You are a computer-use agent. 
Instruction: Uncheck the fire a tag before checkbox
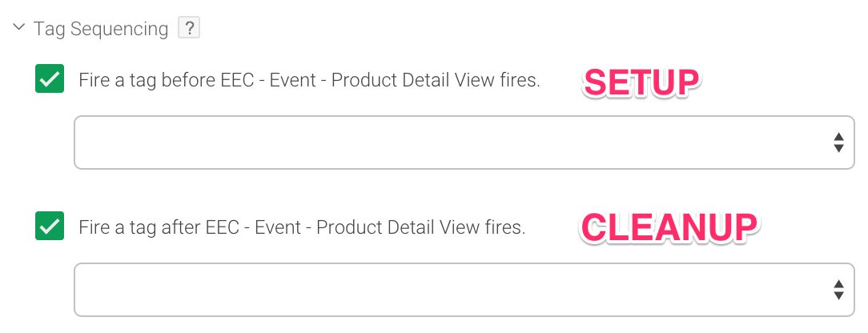(x=50, y=78)
